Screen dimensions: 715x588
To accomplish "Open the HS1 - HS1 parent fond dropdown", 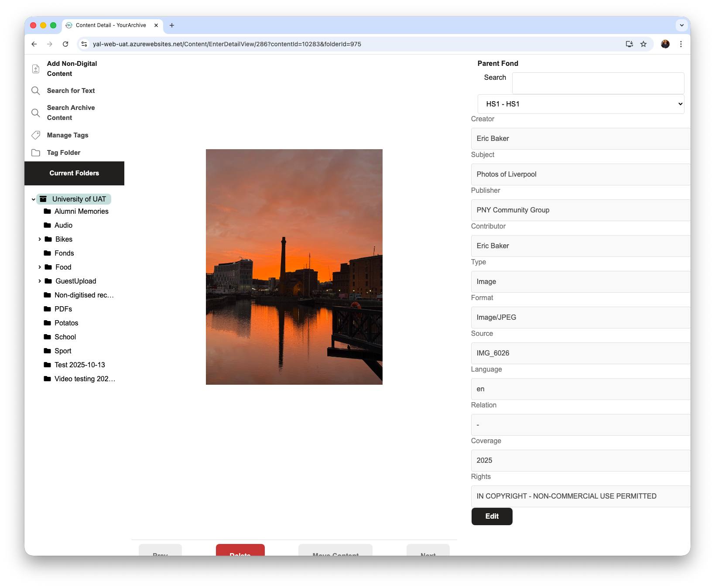I will point(580,104).
